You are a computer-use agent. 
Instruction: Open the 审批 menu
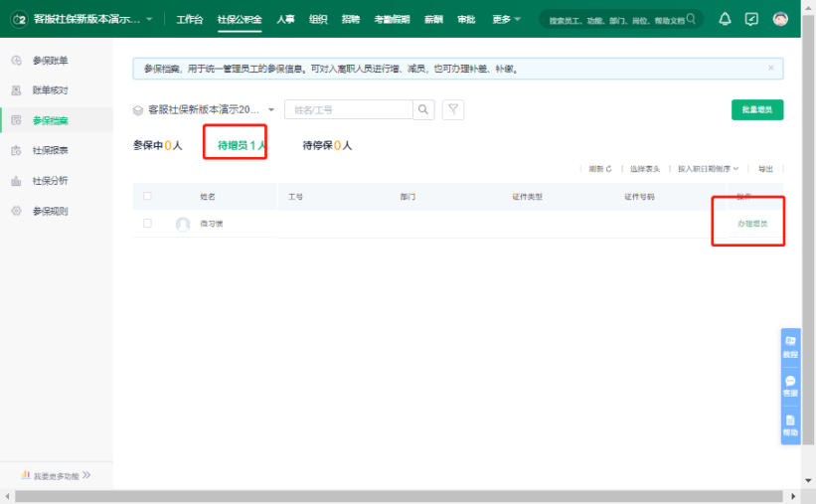click(x=466, y=19)
